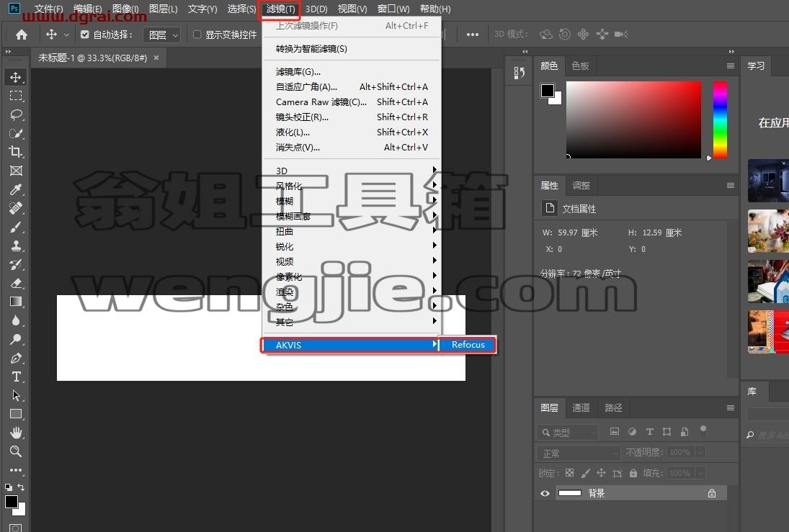Open the 填充 value dropdown
Screen dimensions: 789x532
[x=700, y=473]
